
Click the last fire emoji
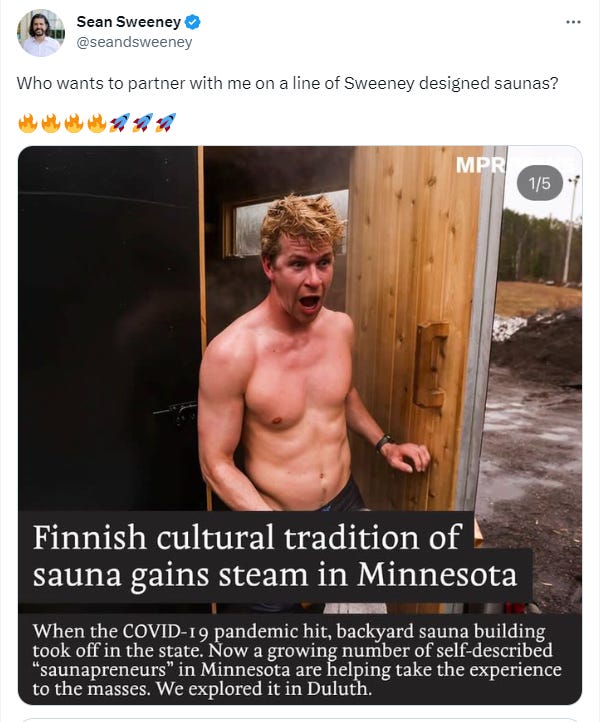tap(97, 123)
